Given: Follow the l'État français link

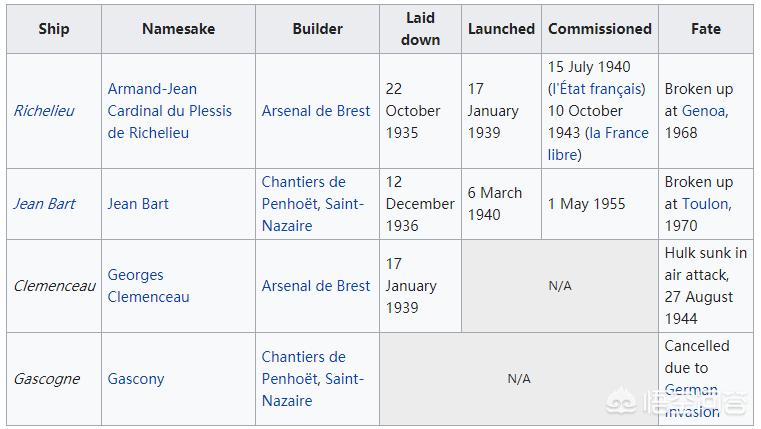Looking at the screenshot, I should [x=599, y=89].
